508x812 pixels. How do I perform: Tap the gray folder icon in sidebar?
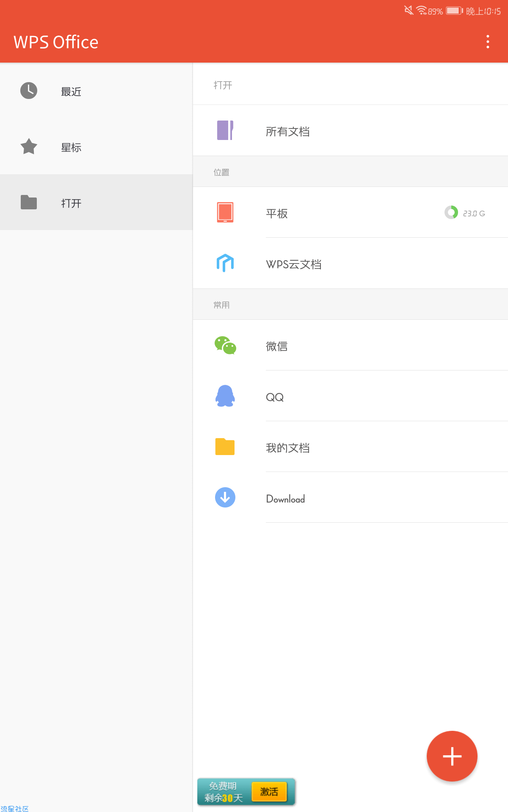[29, 202]
